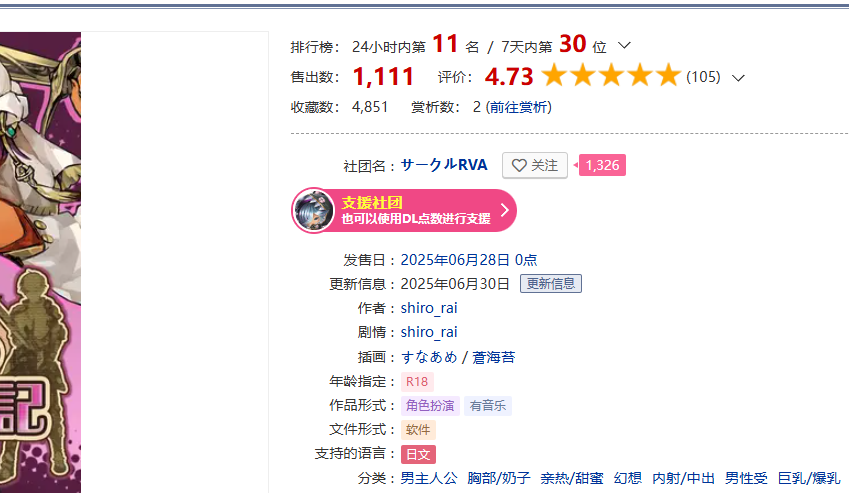Open the サークルRVA circle page
The width and height of the screenshot is (849, 493).
(444, 165)
